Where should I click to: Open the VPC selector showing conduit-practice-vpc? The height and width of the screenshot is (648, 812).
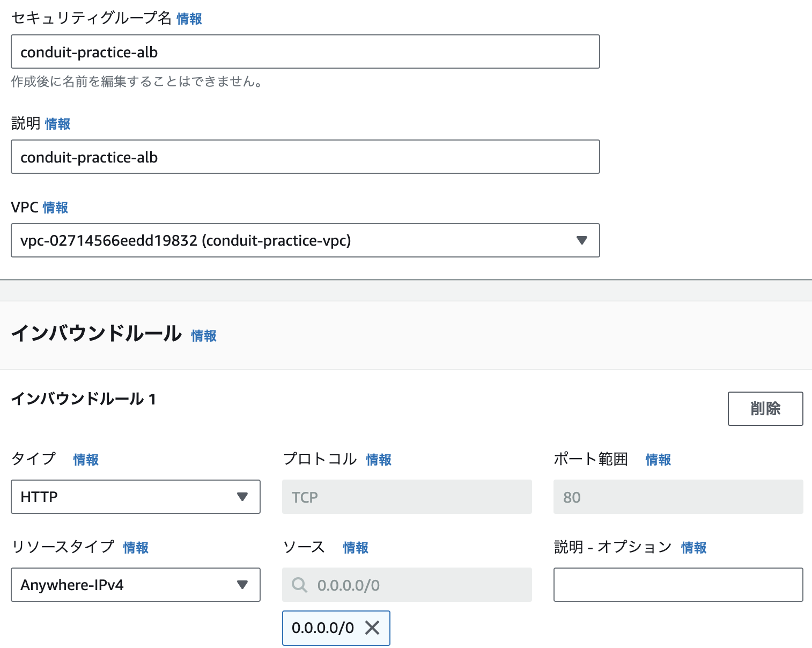[x=305, y=241]
